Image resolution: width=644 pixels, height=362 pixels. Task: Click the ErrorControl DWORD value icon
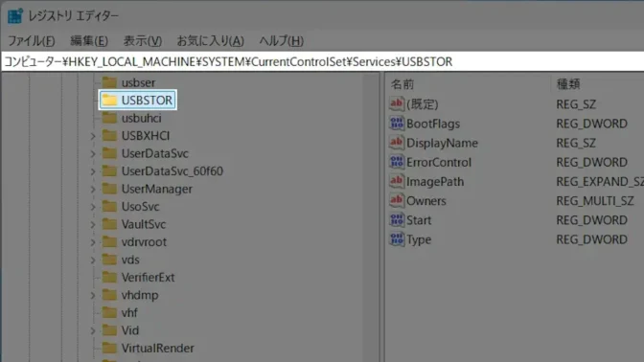click(397, 162)
